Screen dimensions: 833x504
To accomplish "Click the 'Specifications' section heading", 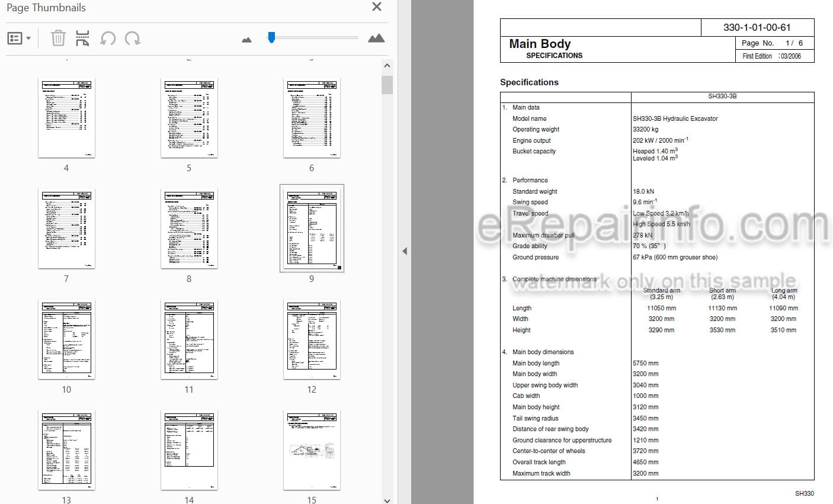I will click(x=529, y=82).
